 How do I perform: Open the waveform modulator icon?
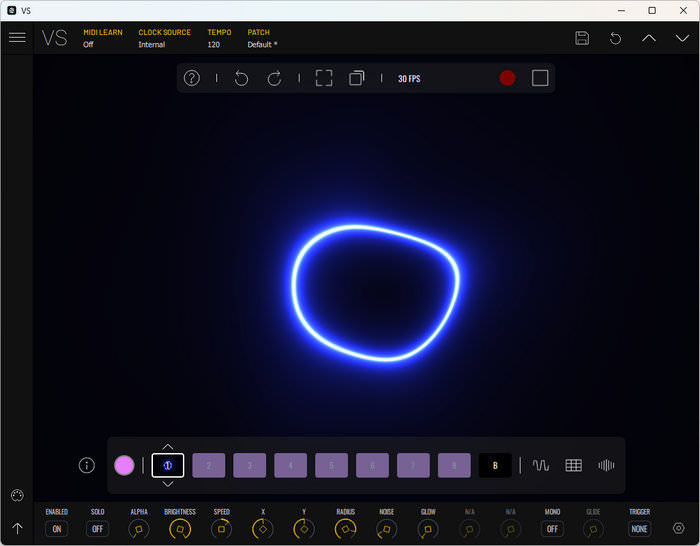tap(541, 465)
